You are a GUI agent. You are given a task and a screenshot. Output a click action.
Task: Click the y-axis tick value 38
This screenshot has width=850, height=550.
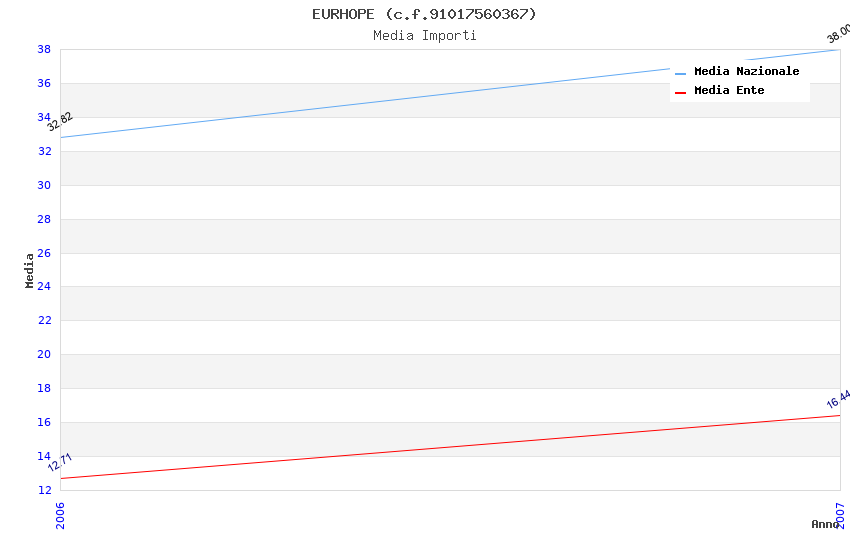pyautogui.click(x=44, y=50)
